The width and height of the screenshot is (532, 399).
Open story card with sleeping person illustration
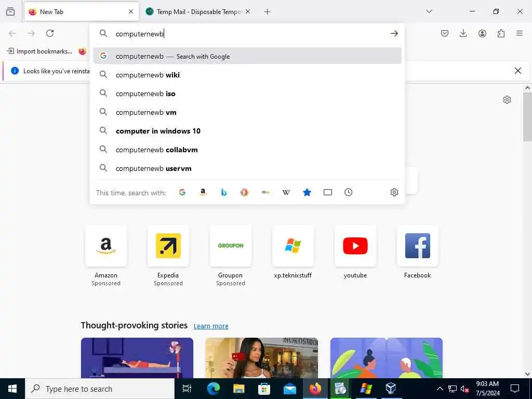click(137, 357)
